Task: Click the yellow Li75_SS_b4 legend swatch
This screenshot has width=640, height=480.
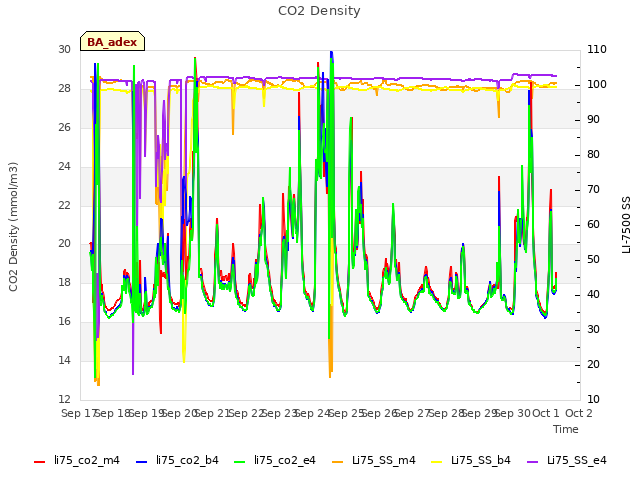Action: [x=437, y=462]
